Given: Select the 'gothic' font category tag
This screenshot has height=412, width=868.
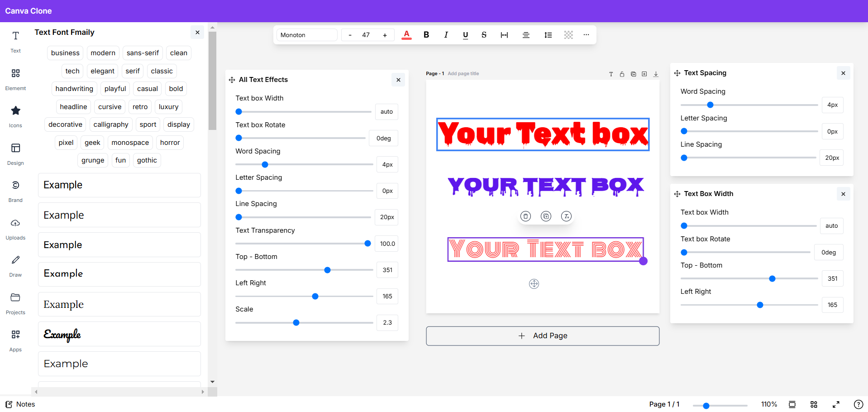Looking at the screenshot, I should tap(147, 160).
